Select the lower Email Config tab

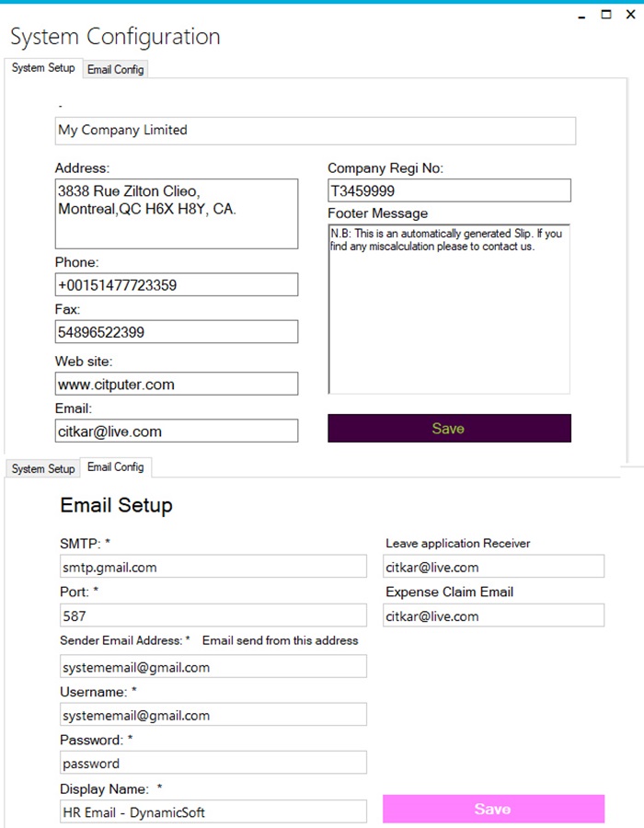[x=115, y=467]
